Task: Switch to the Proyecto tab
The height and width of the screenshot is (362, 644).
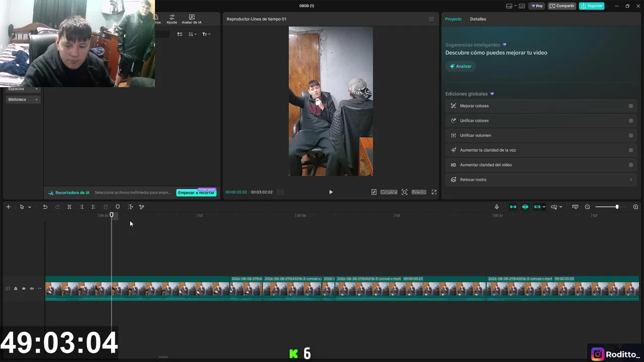Action: tap(453, 19)
